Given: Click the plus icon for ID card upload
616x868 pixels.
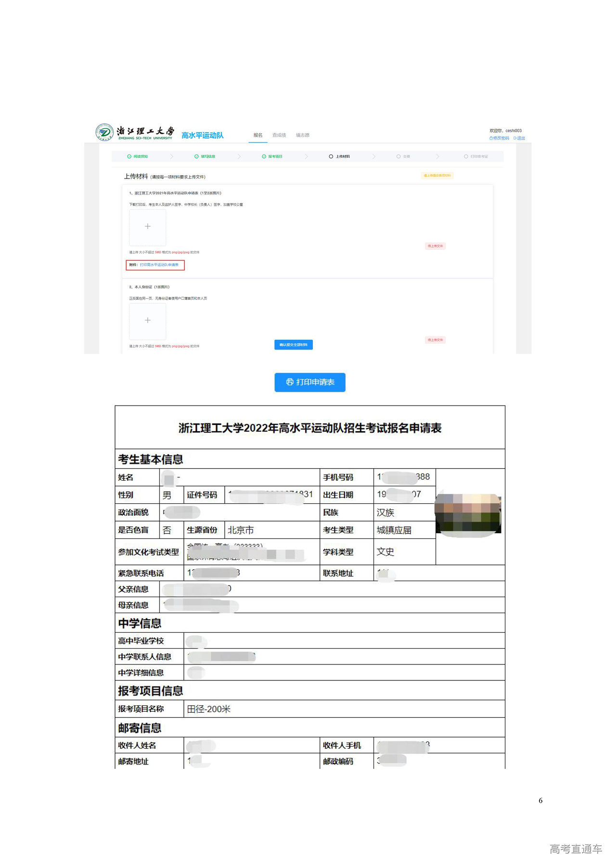Looking at the screenshot, I should (148, 320).
